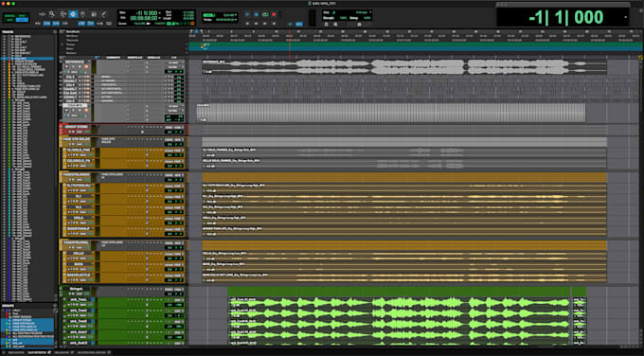Click the horizontal zoom arrows icon
The width and height of the screenshot is (644, 356).
point(42,14)
